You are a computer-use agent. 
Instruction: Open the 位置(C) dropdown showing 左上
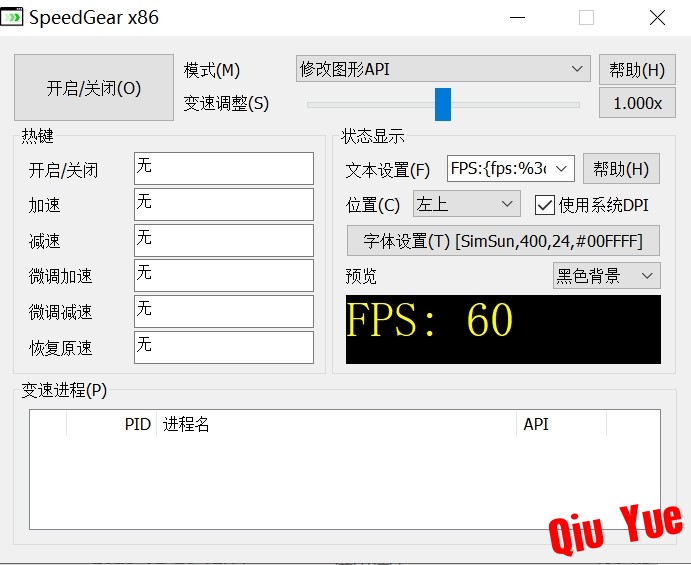467,204
